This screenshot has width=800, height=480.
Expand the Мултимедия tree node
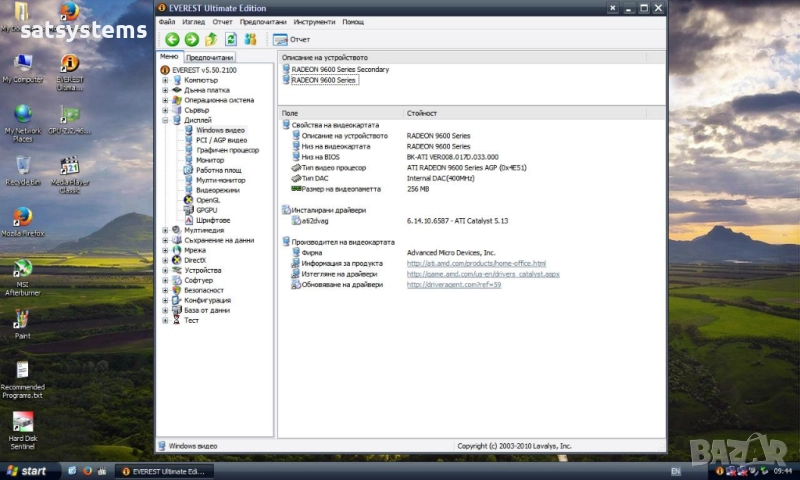[165, 230]
